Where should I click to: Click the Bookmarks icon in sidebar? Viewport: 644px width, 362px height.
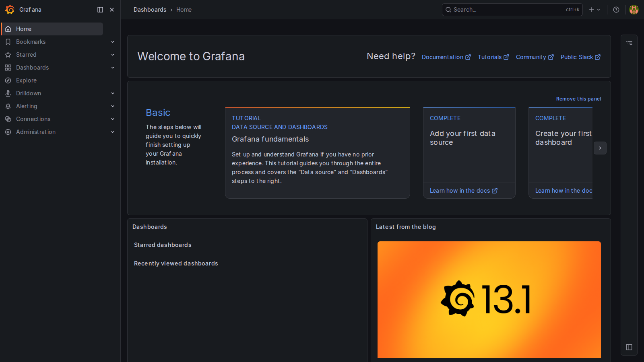coord(8,42)
